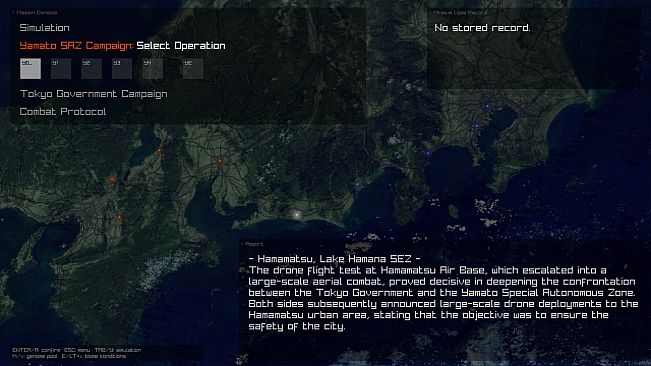The image size is (651, 366).
Task: Select the second operation tile
Action: [61, 68]
